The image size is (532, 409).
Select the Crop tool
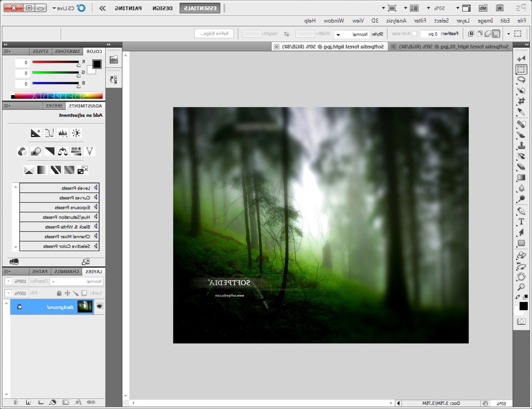click(x=521, y=101)
